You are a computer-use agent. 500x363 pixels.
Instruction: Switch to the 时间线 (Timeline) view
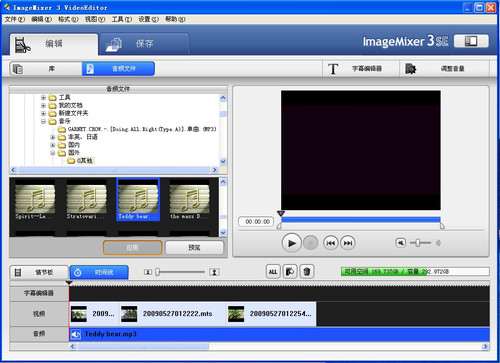click(x=99, y=272)
